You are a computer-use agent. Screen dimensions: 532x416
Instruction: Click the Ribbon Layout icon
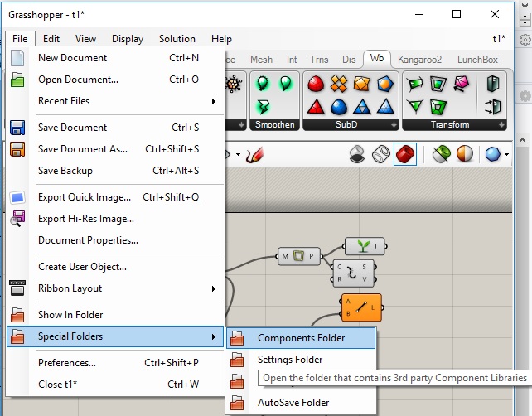pos(17,288)
